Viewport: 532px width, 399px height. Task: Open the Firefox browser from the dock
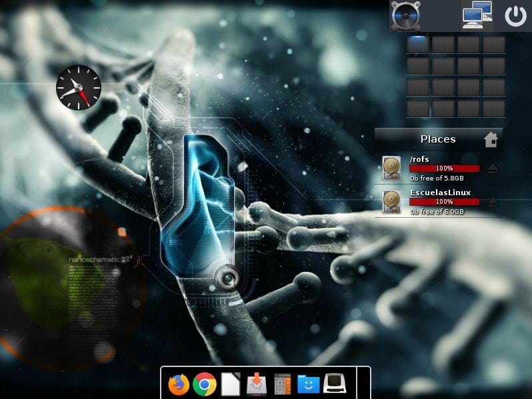pyautogui.click(x=179, y=384)
